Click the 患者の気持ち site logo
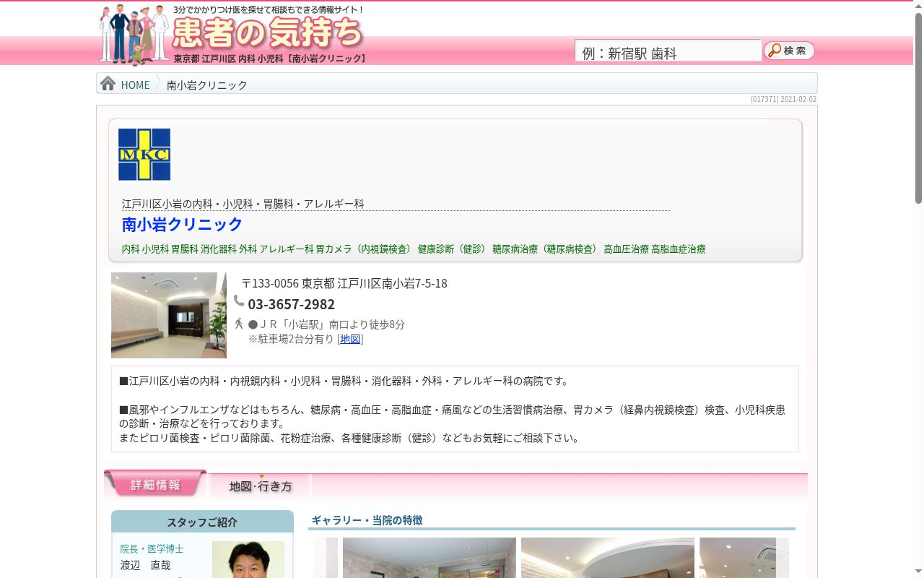The height and width of the screenshot is (578, 924). click(x=268, y=33)
